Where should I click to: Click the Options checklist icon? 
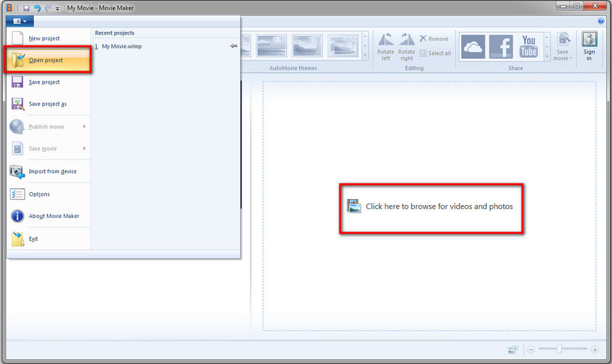(18, 194)
